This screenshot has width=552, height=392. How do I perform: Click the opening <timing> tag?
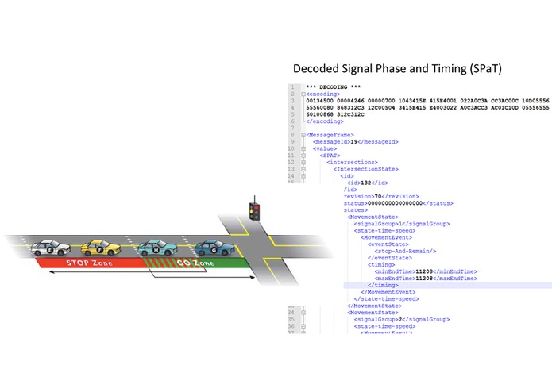381,265
